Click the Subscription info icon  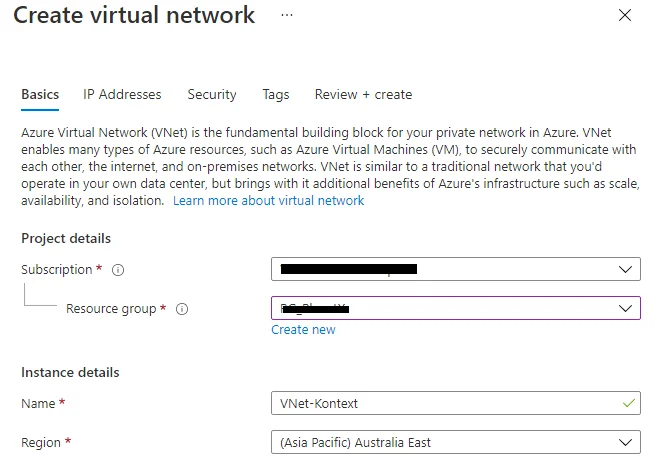click(118, 270)
